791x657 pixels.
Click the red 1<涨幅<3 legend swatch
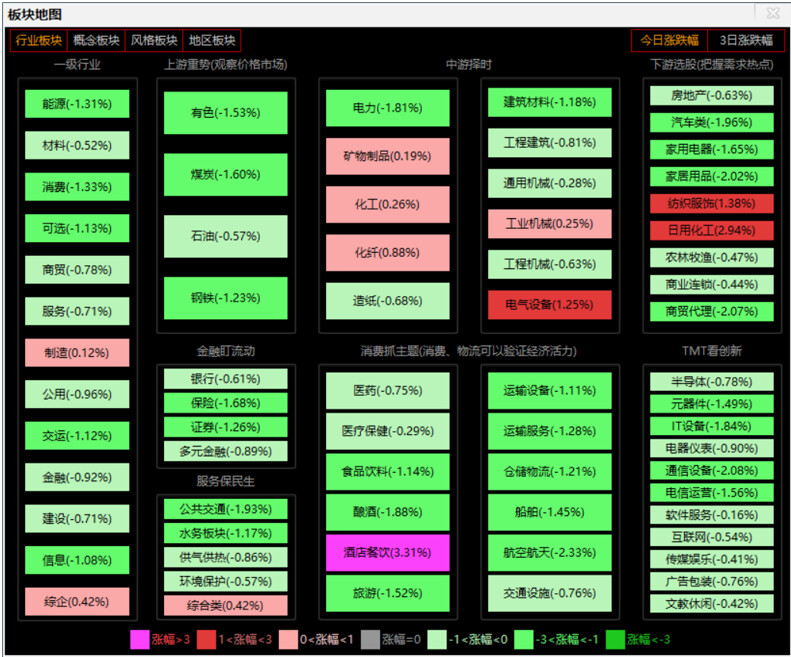pos(207,640)
